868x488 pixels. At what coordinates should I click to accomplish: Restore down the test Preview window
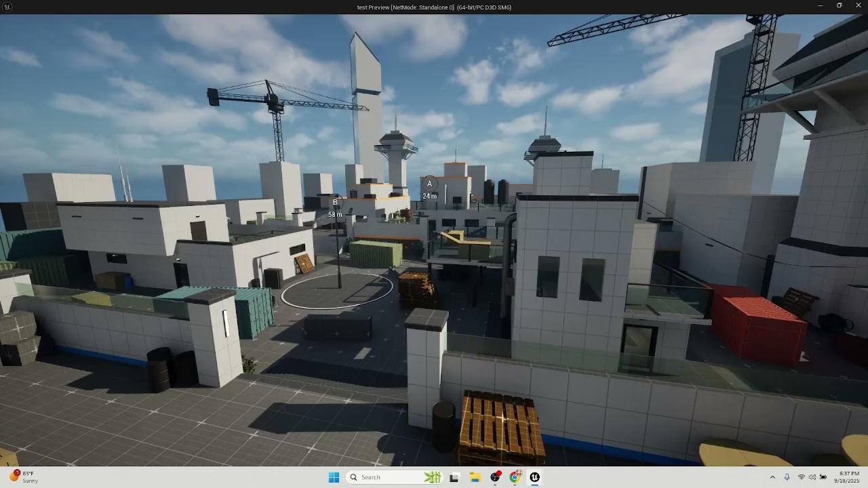[x=839, y=6]
